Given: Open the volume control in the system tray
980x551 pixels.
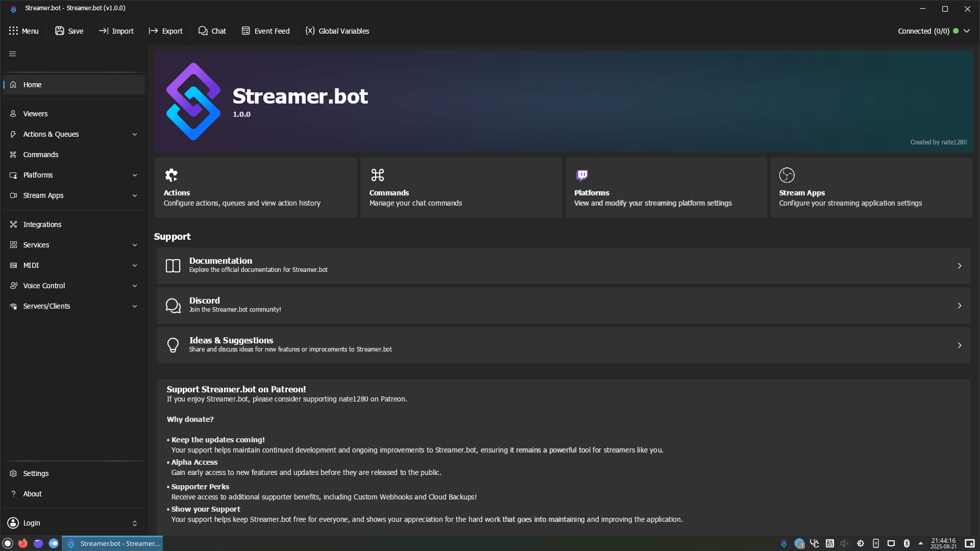Looking at the screenshot, I should pyautogui.click(x=845, y=543).
